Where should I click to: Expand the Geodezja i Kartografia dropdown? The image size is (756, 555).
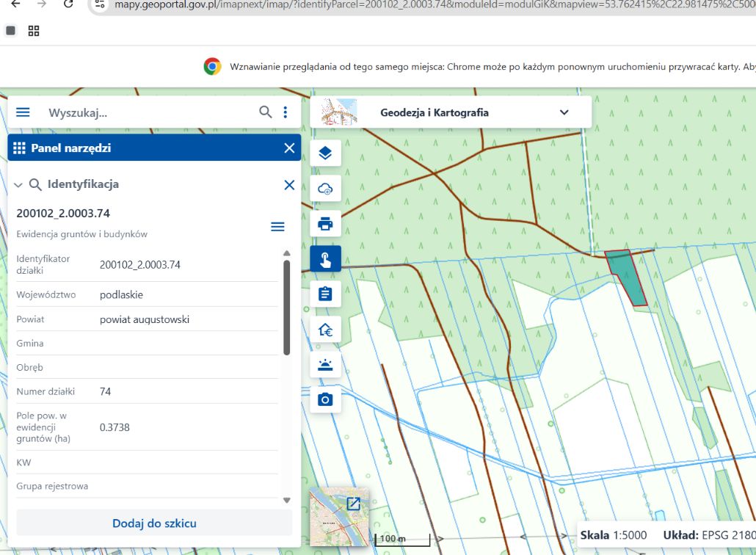564,112
